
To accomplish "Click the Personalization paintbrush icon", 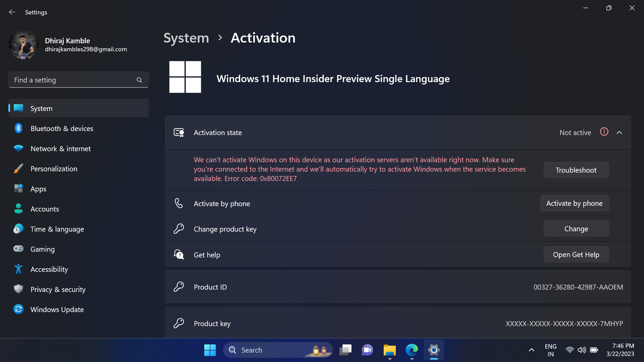I will (x=18, y=169).
